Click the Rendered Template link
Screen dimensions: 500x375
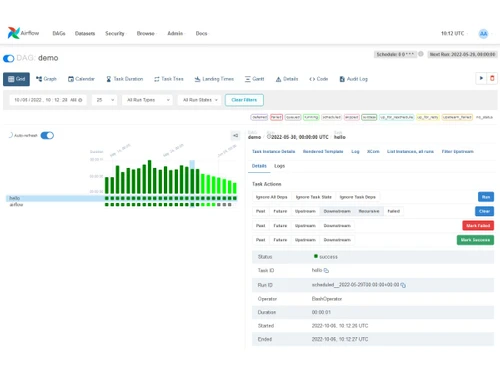(x=323, y=151)
